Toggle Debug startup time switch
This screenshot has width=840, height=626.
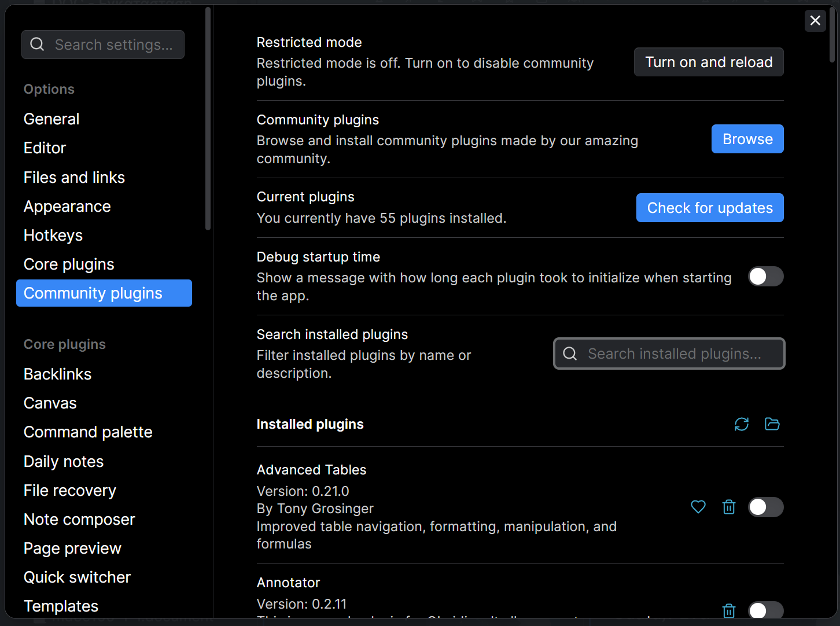click(766, 277)
